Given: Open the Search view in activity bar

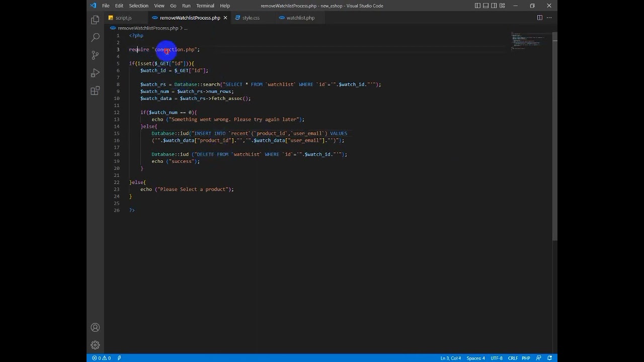Looking at the screenshot, I should point(95,38).
